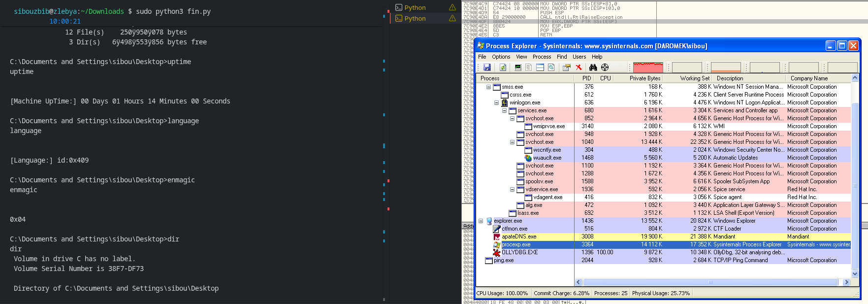The height and width of the screenshot is (304, 868).
Task: Sort by Private Bytes column header
Action: 644,78
